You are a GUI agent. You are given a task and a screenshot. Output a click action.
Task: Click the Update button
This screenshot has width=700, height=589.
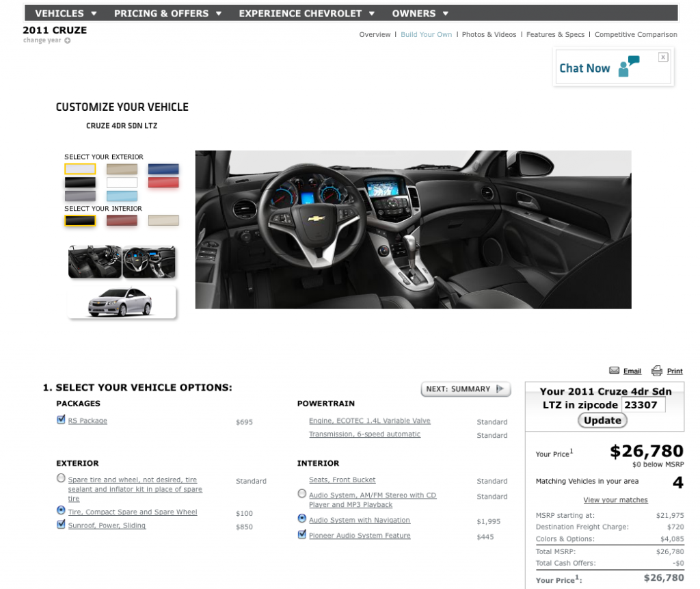pos(602,421)
